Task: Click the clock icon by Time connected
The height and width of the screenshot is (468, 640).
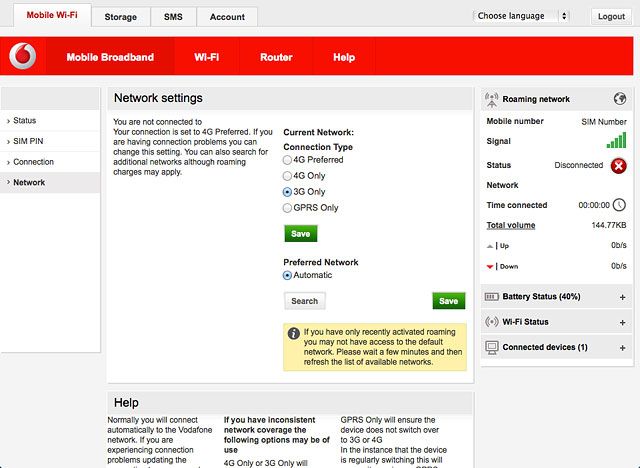Action: tap(619, 205)
